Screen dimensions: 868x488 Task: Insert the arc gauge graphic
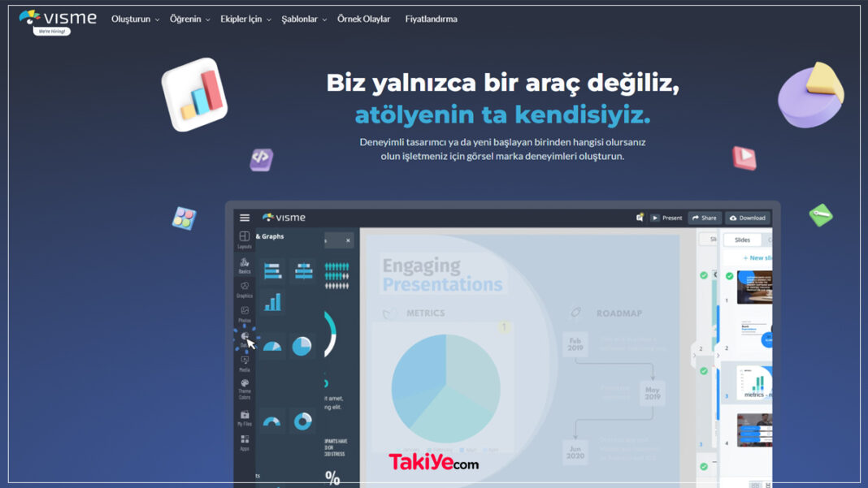pyautogui.click(x=271, y=421)
